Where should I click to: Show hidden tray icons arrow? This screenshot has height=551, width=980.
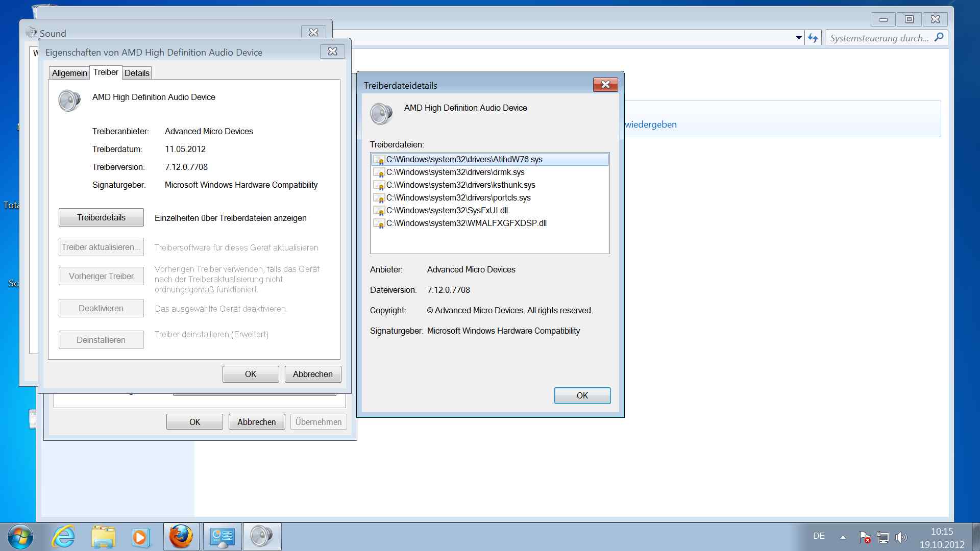click(x=843, y=537)
